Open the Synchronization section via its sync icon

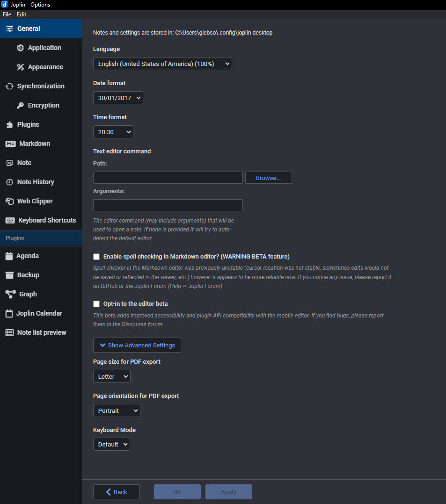click(x=10, y=86)
